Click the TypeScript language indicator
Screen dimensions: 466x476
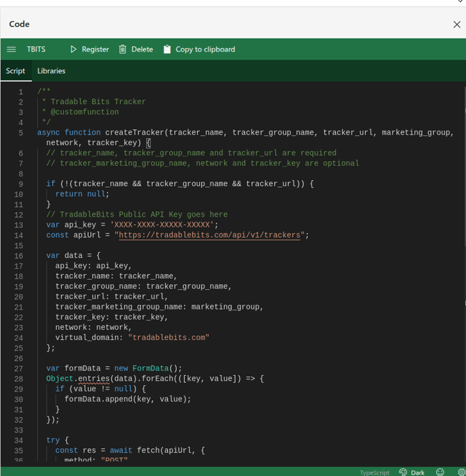tap(375, 473)
